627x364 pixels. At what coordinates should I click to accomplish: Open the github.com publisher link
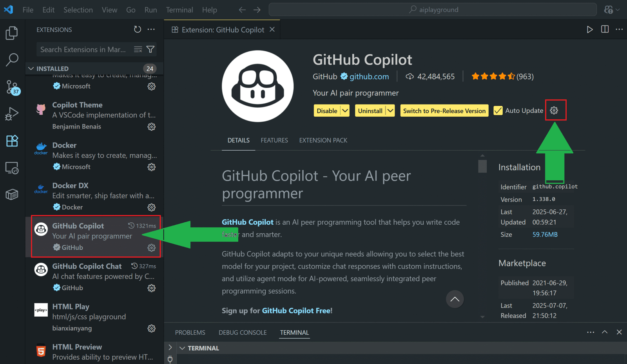coord(369,76)
